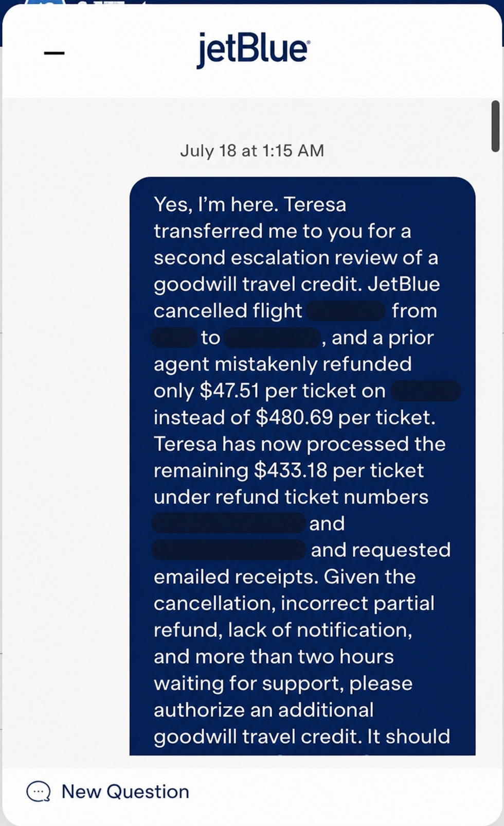
Task: Click the redacted flight number after 'cancelled flight'
Action: point(346,311)
